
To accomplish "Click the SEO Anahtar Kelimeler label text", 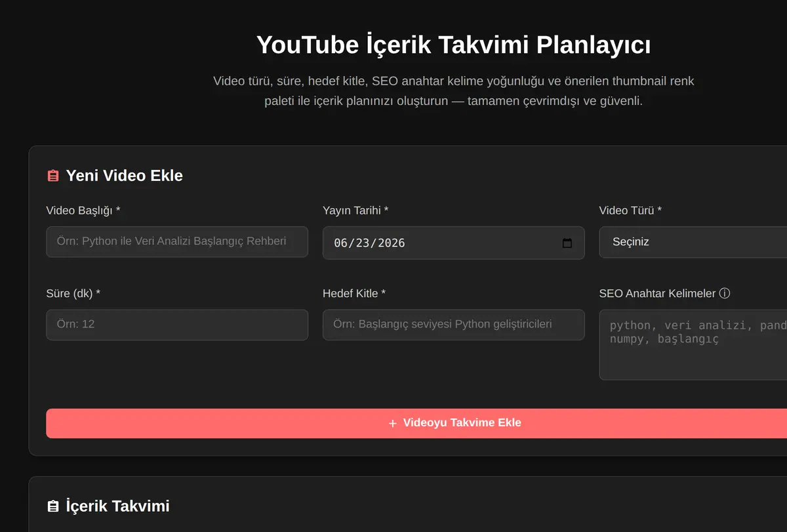I will (x=657, y=293).
